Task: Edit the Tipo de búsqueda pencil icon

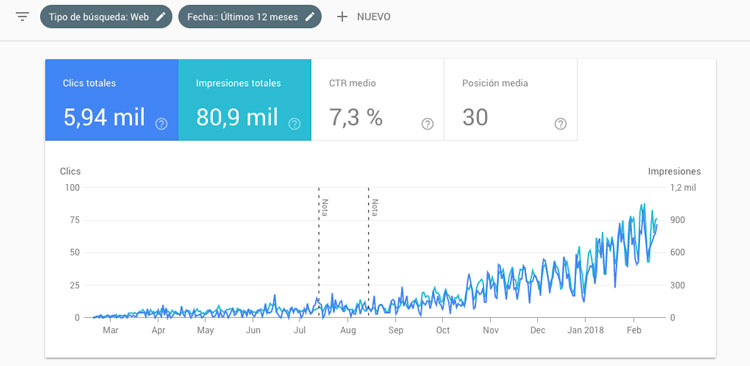Action: [161, 17]
